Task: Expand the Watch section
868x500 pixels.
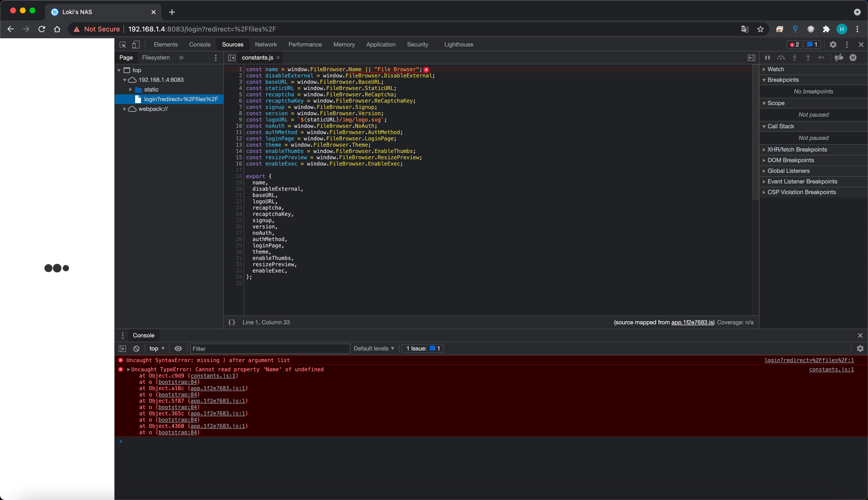Action: tap(775, 69)
